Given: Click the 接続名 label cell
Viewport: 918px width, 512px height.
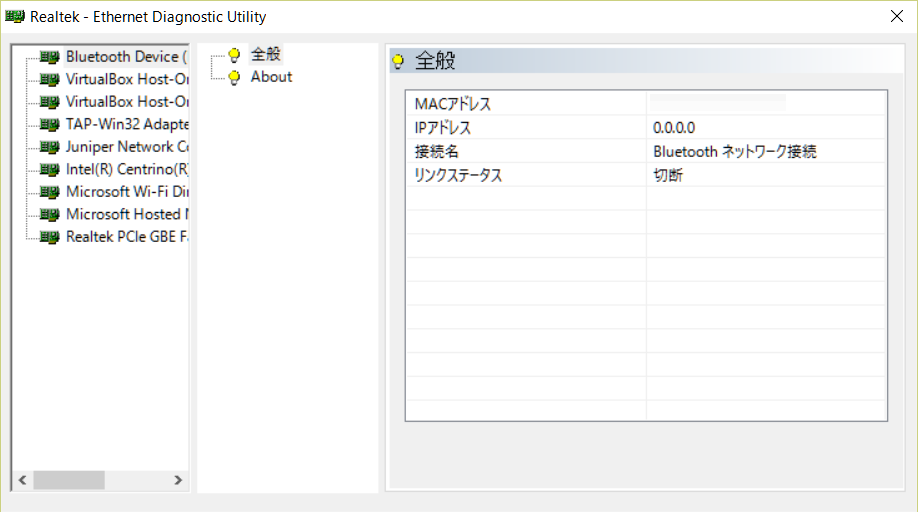Looking at the screenshot, I should 526,152.
